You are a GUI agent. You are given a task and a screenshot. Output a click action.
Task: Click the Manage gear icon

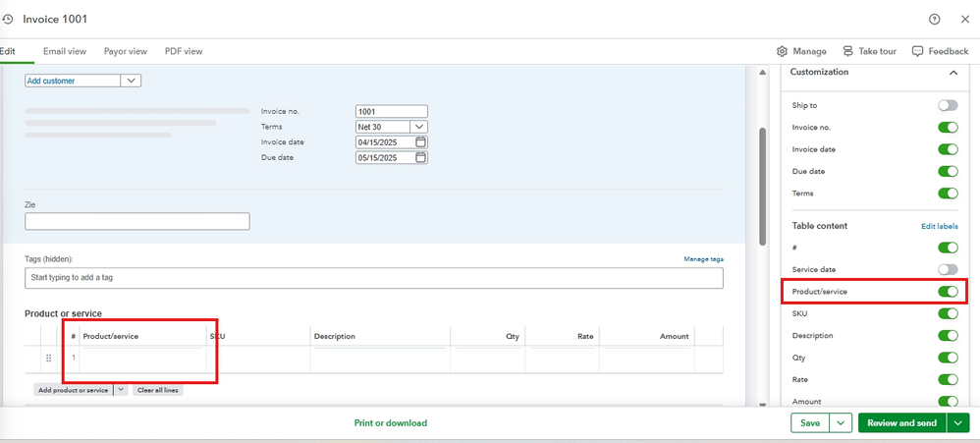pyautogui.click(x=782, y=51)
